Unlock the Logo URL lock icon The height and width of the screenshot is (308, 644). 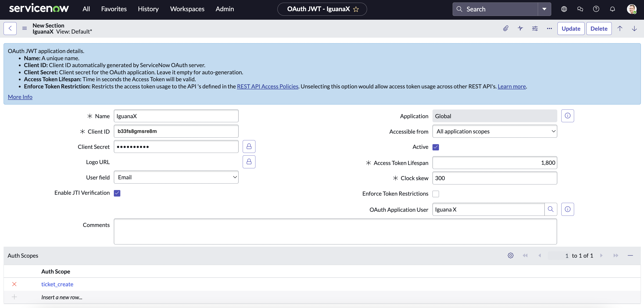(249, 162)
